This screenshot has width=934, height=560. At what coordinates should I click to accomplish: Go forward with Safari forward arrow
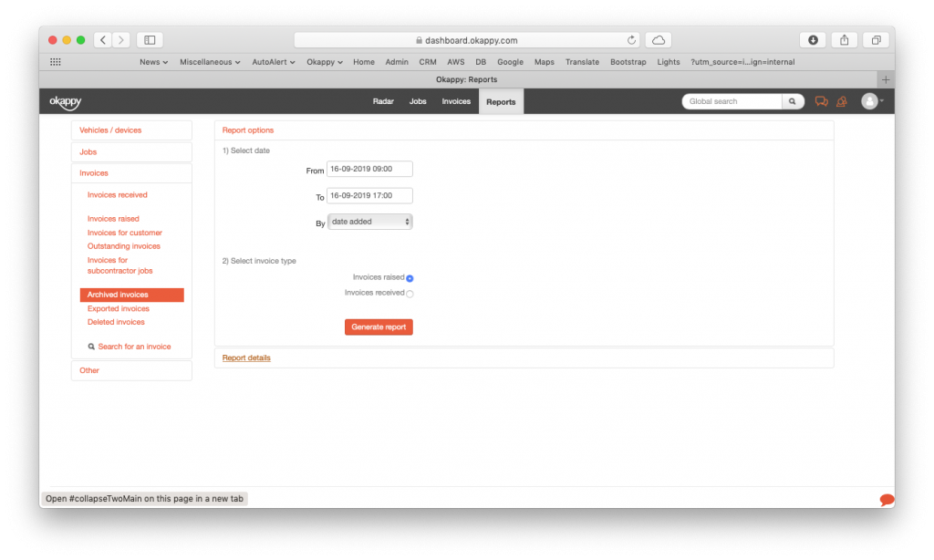[x=121, y=40]
